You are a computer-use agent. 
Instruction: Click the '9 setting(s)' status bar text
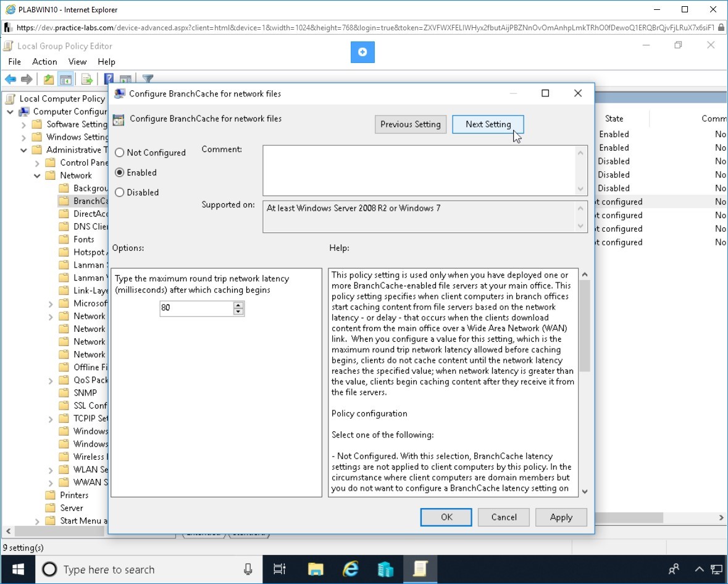pos(23,548)
